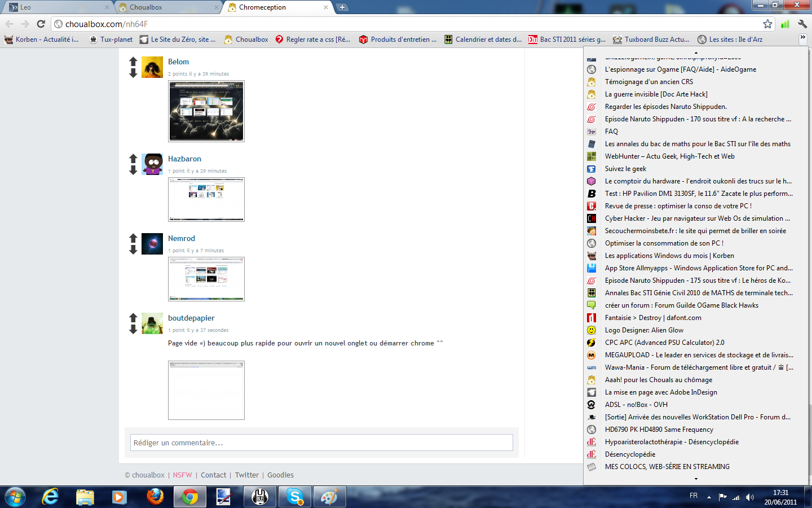
Task: Switch to the Choualbox tab
Action: click(x=166, y=7)
